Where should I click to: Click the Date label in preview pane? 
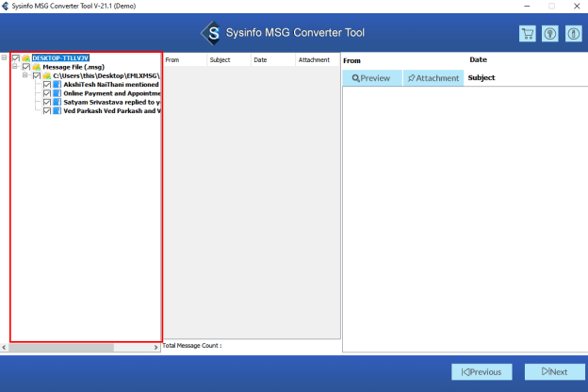click(x=478, y=59)
